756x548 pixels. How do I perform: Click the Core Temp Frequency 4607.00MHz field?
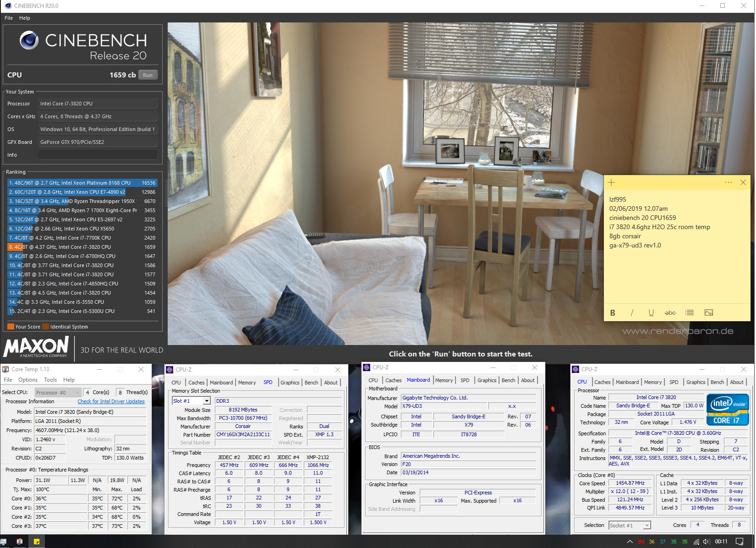point(90,430)
